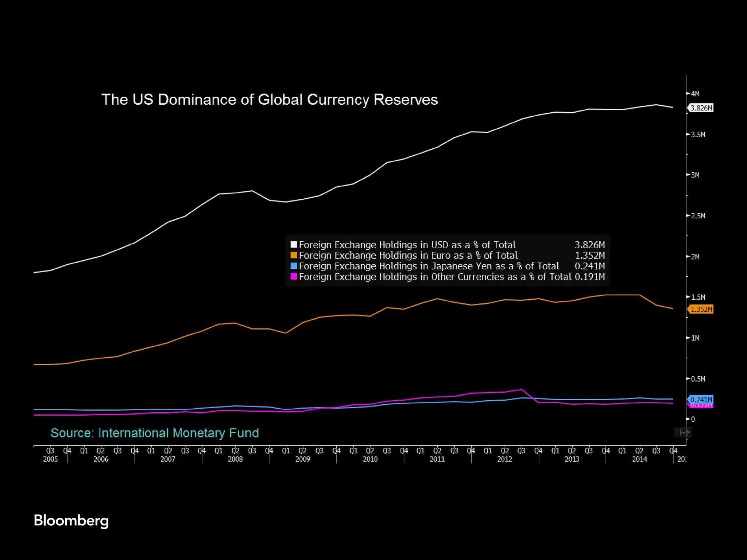
Task: Click the 2009 year label on x-axis
Action: pyautogui.click(x=303, y=459)
